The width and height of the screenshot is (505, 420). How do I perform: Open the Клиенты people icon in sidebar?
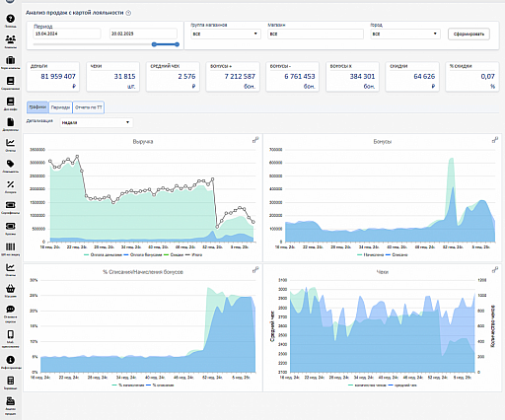click(11, 39)
